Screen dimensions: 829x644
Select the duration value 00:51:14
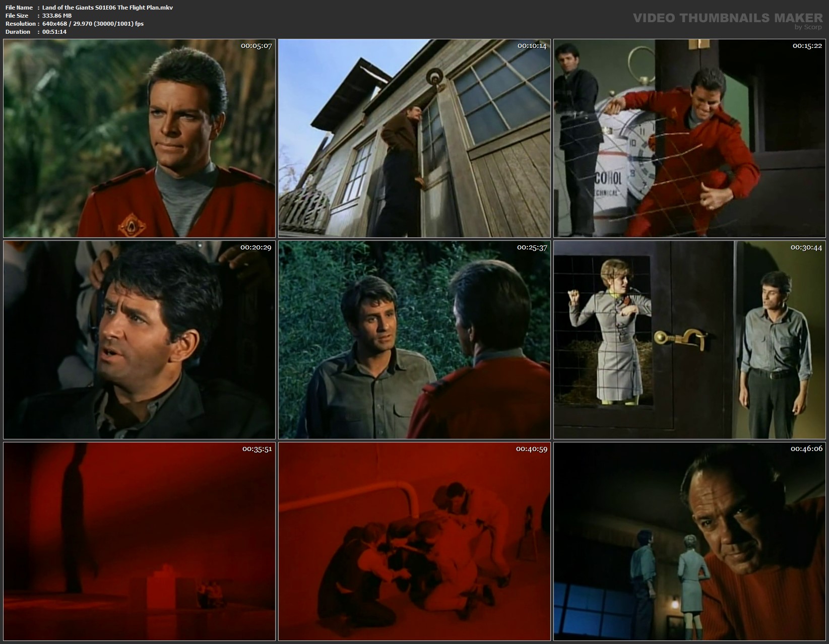click(x=54, y=32)
